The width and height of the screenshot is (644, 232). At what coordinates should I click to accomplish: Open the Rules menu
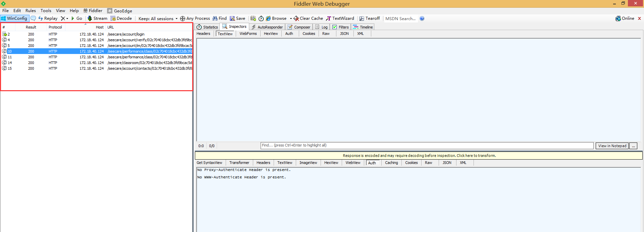tap(31, 11)
